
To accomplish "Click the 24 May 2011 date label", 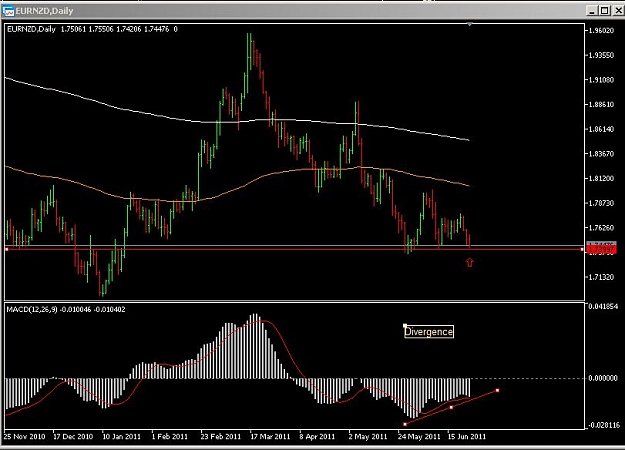I will pos(419,437).
